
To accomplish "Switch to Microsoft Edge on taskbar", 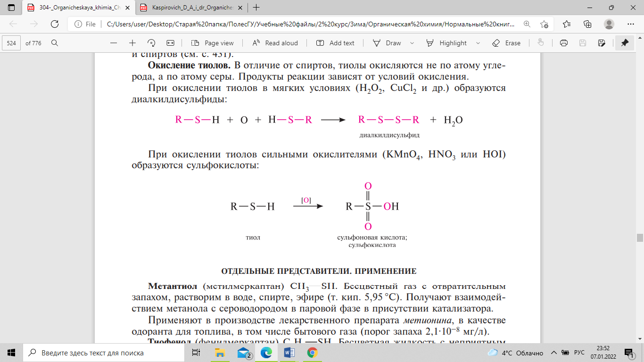I will click(266, 353).
